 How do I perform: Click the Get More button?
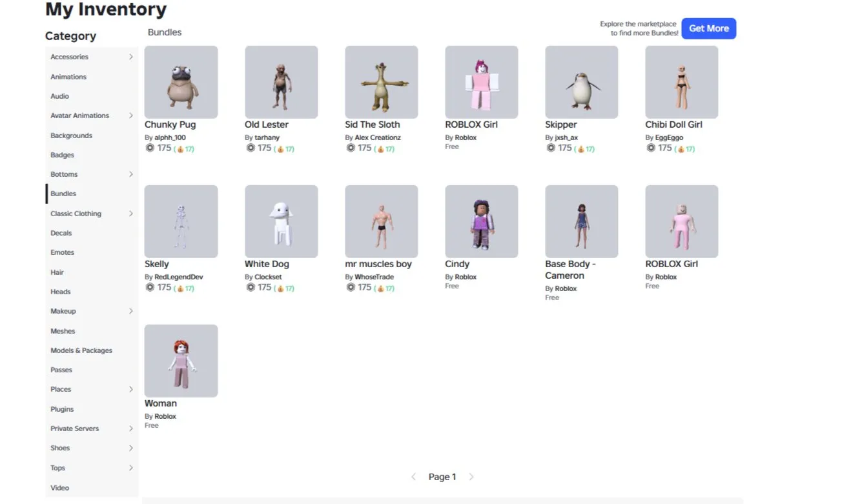pos(709,28)
